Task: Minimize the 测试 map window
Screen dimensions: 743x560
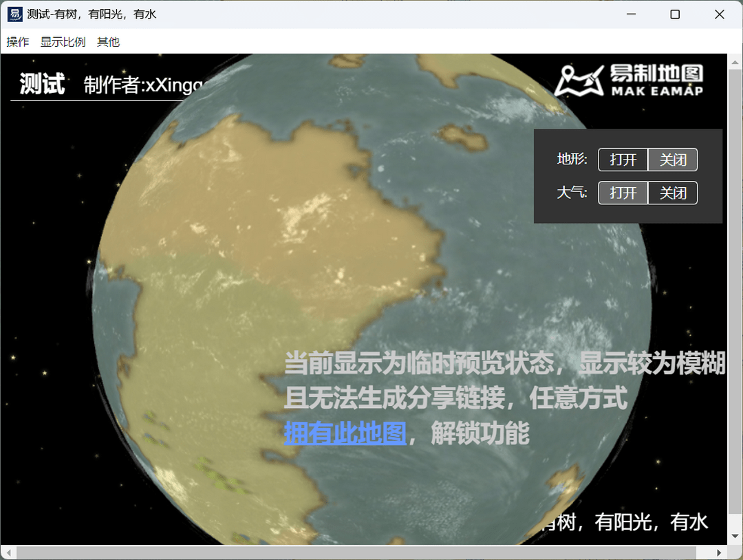Action: click(631, 14)
